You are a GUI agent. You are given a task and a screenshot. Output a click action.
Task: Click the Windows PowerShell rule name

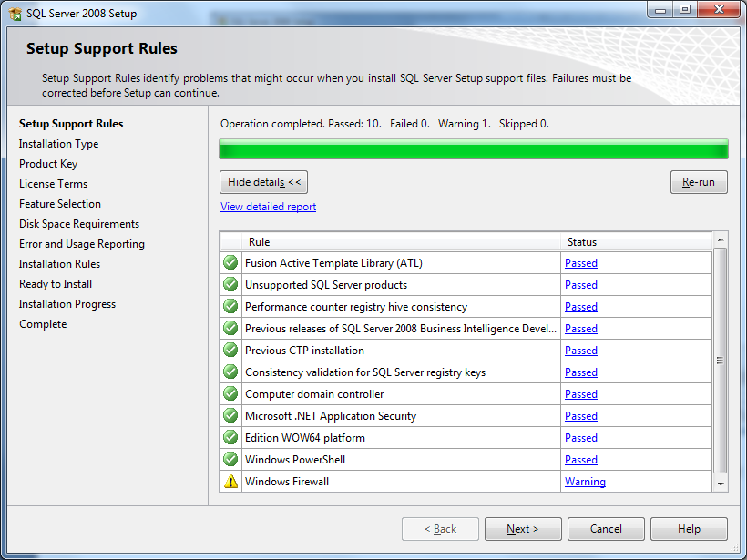click(295, 460)
